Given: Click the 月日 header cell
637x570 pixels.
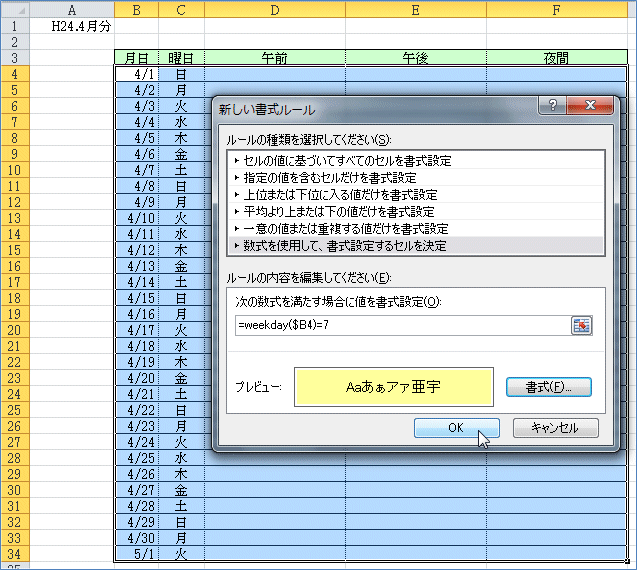Looking at the screenshot, I should pos(136,58).
